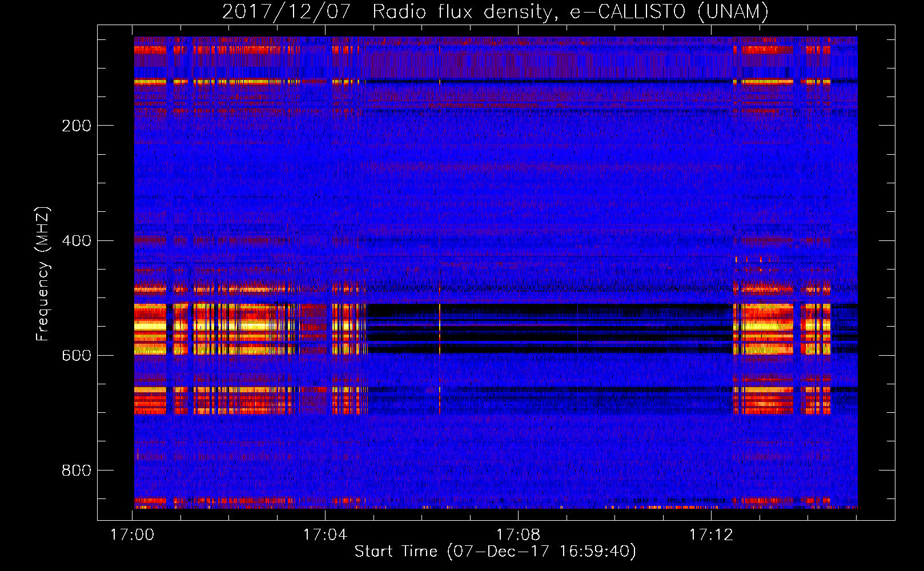The image size is (924, 571).
Task: Click the 17:00 time tick label
Action: (132, 535)
